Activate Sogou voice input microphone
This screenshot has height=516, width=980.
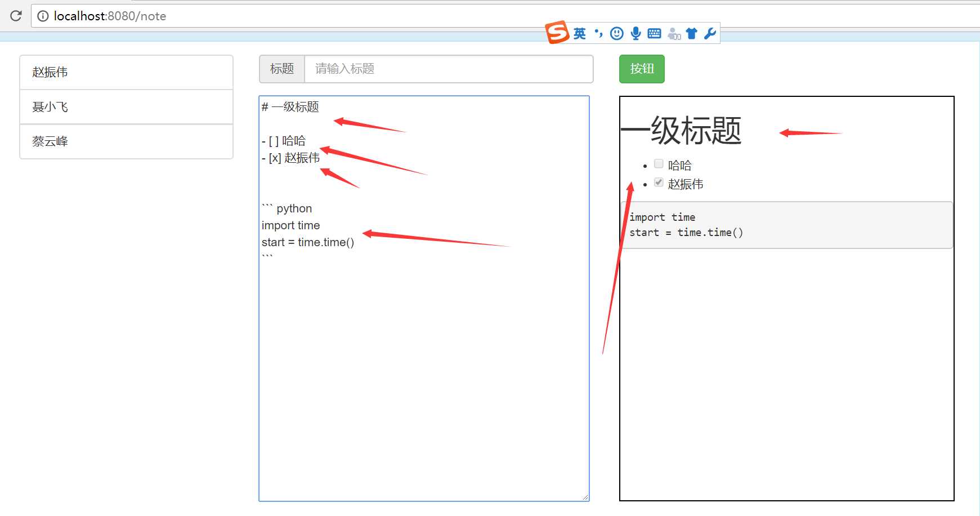pyautogui.click(x=636, y=34)
